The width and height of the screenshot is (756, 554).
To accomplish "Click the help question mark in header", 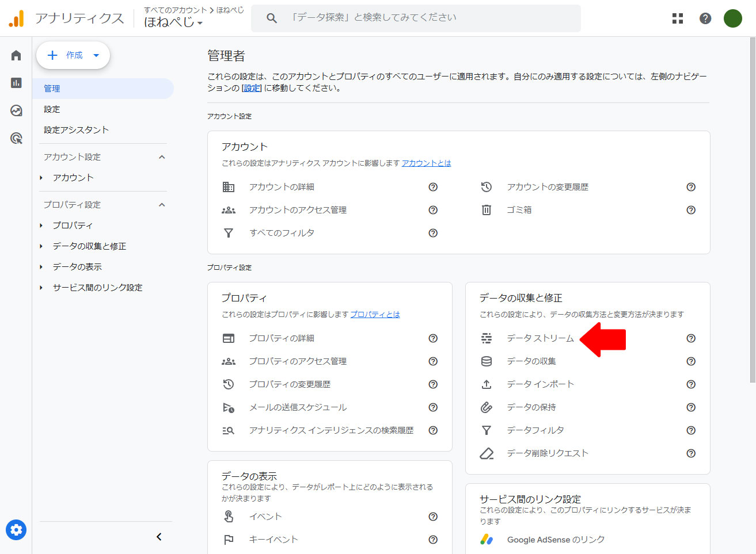I will (x=705, y=18).
